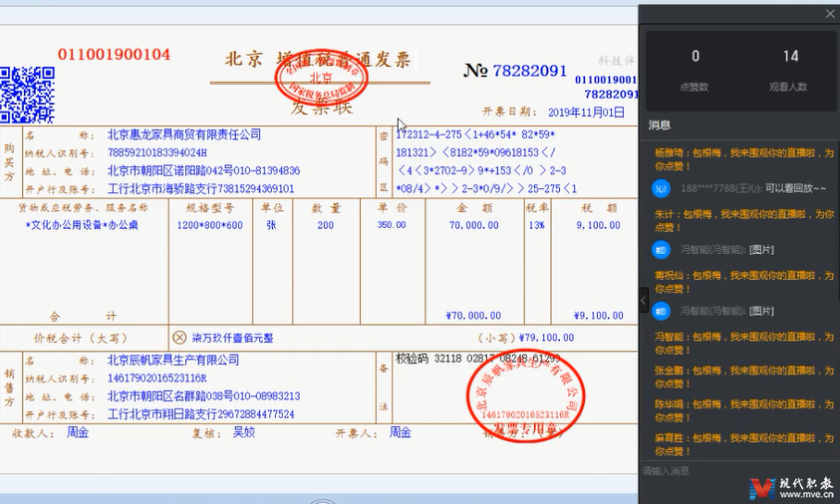Click 蒋祝仙's chat message
This screenshot has height=504, width=840.
pyautogui.click(x=744, y=282)
